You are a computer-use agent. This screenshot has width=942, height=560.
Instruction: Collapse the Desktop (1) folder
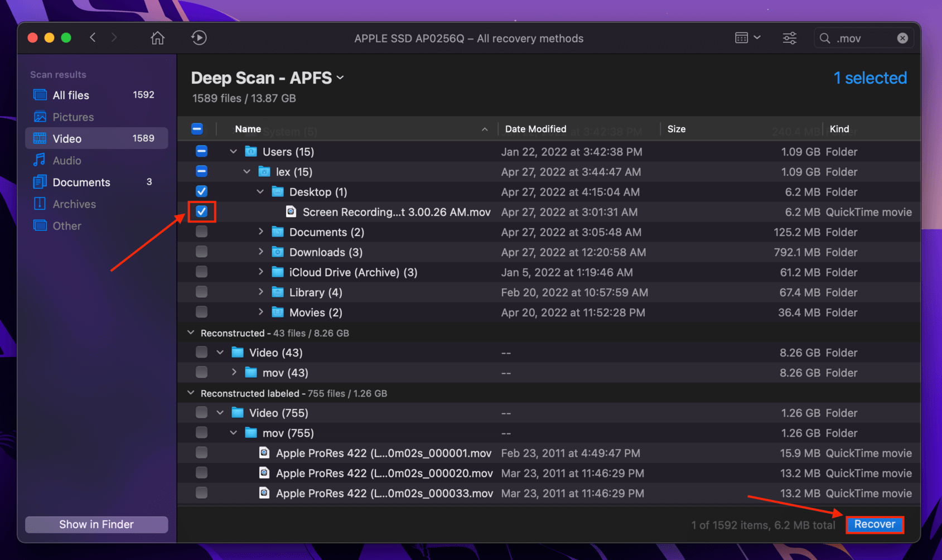coord(260,192)
